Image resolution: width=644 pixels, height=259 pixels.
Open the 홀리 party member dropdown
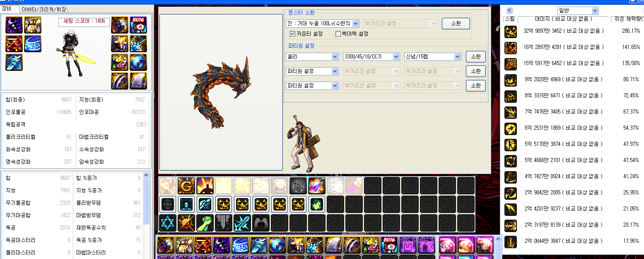[x=312, y=57]
